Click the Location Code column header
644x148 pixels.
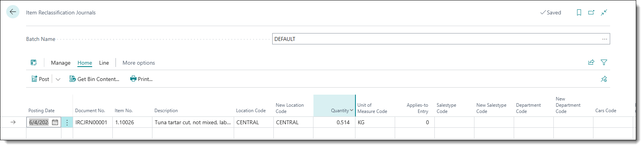click(251, 111)
